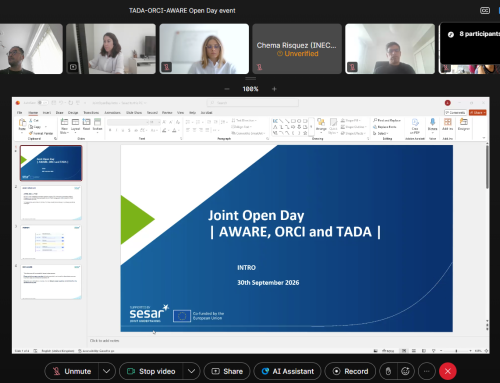500x383 pixels.
Task: Switch to the Slide Show ribbon tab
Action: (x=134, y=113)
